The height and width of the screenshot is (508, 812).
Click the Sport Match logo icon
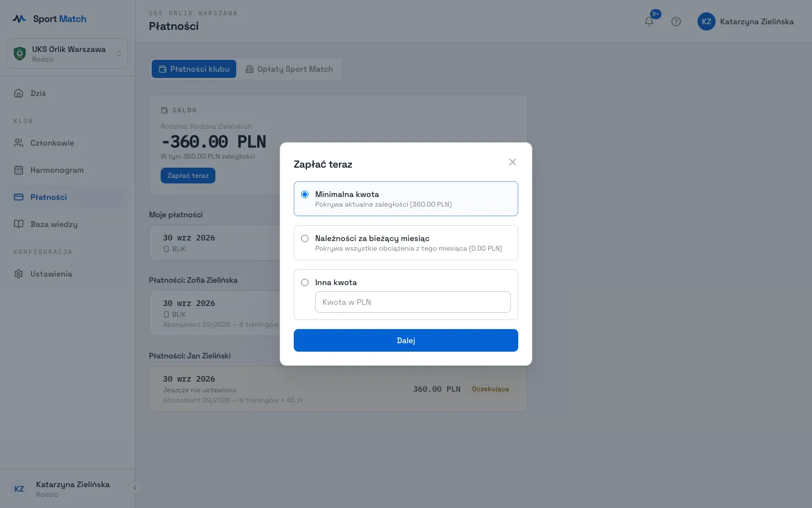click(x=19, y=19)
